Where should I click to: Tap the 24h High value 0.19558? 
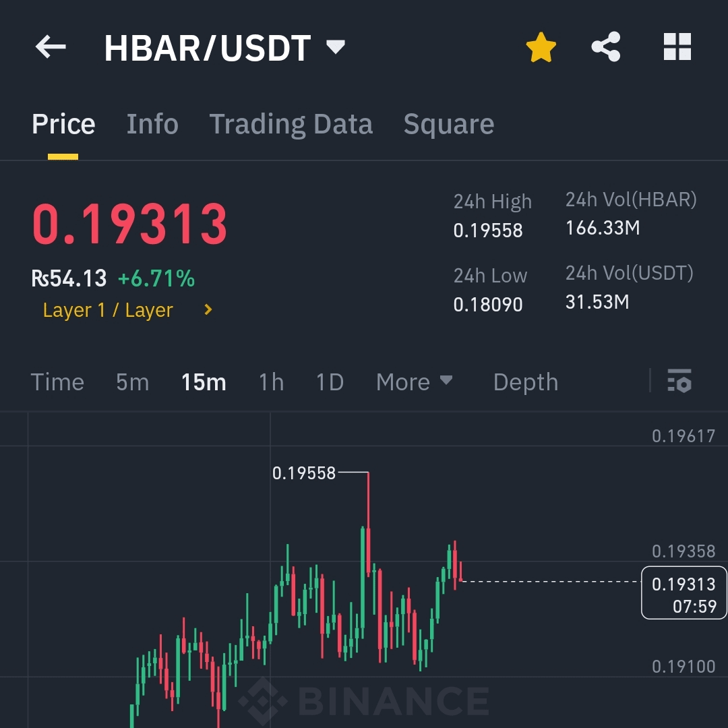point(488,231)
